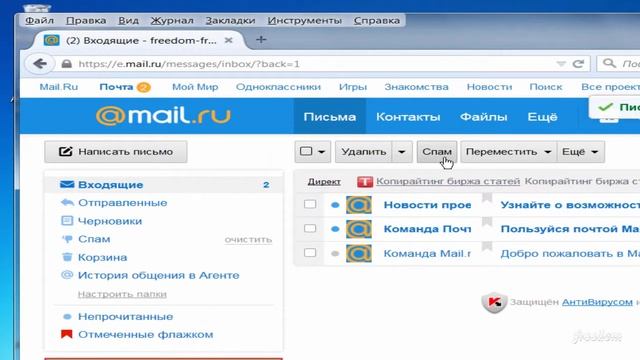Click the АнтиВирусом link
The width and height of the screenshot is (640, 360).
[597, 302]
